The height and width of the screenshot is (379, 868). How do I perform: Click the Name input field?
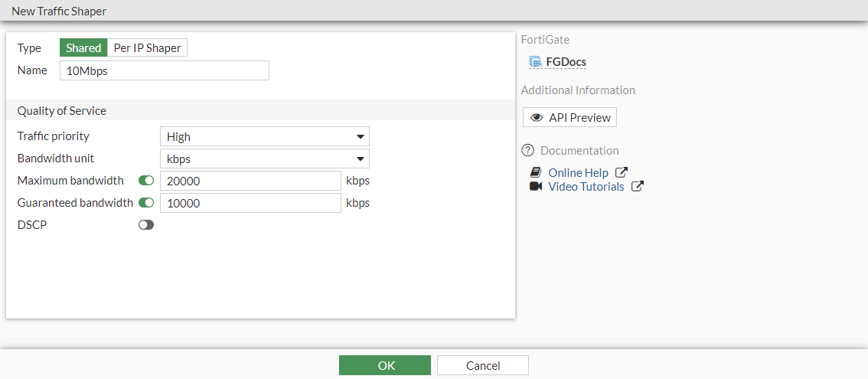[x=164, y=71]
